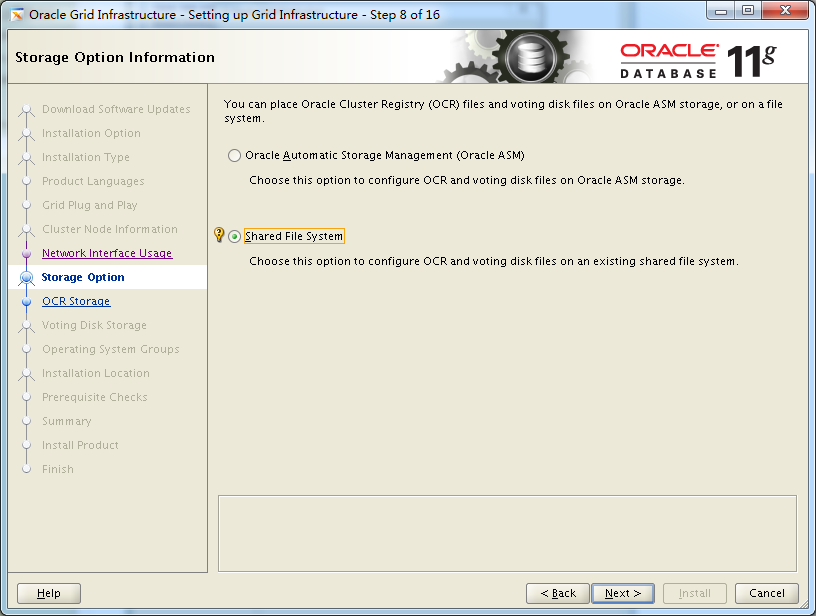816x616 pixels.
Task: Click the empty message box at the bottom
Action: [507, 533]
